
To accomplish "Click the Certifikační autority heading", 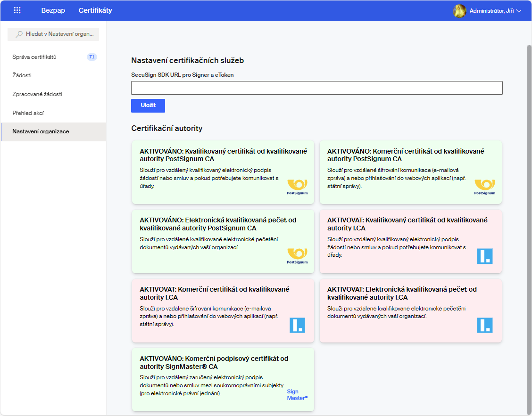I will point(166,128).
